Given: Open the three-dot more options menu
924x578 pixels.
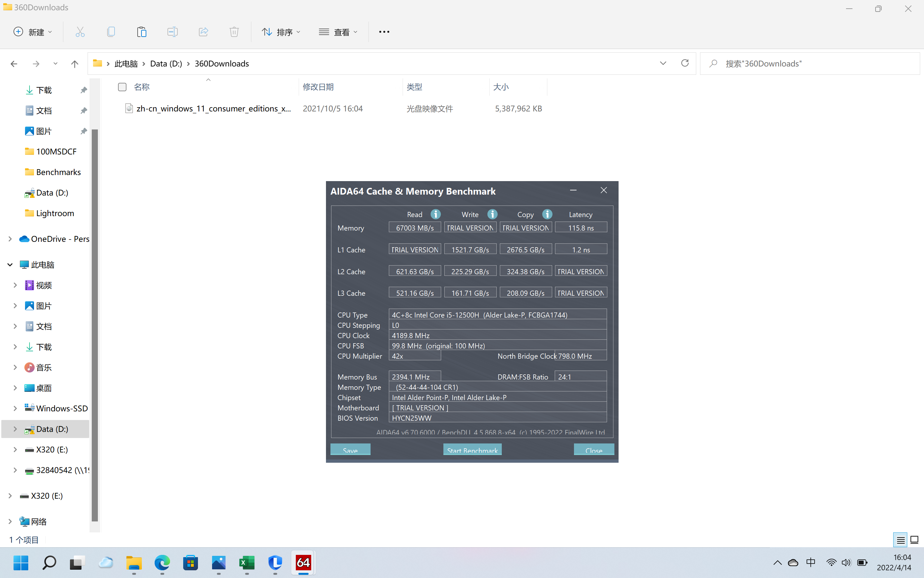Looking at the screenshot, I should pyautogui.click(x=384, y=32).
